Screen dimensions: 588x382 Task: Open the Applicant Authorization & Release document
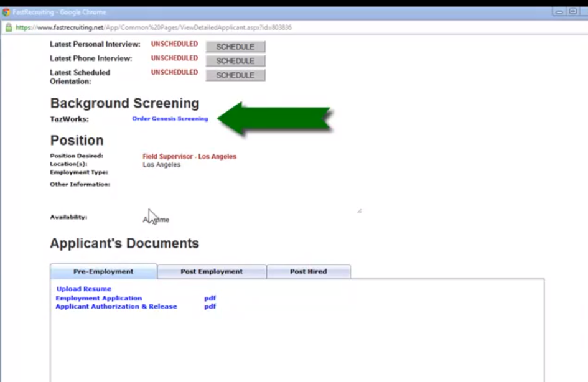click(116, 307)
